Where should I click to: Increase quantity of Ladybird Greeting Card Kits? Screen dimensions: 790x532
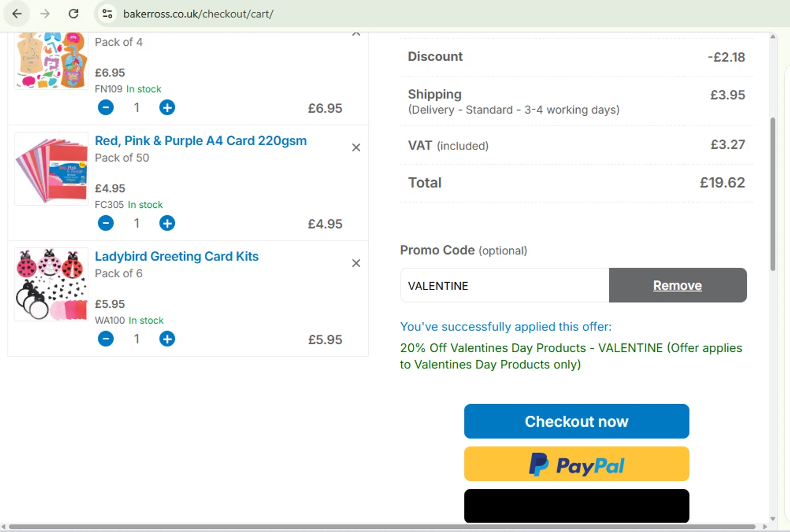(167, 339)
